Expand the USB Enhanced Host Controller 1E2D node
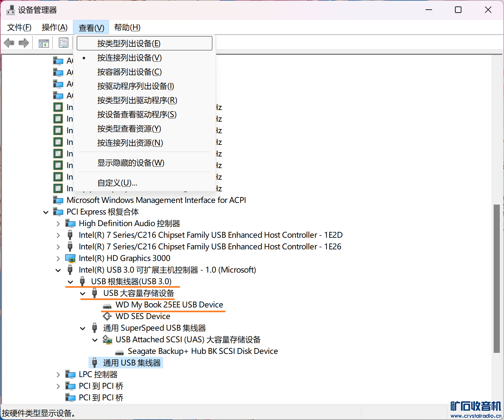Image resolution: width=504 pixels, height=420 pixels. coord(58,235)
